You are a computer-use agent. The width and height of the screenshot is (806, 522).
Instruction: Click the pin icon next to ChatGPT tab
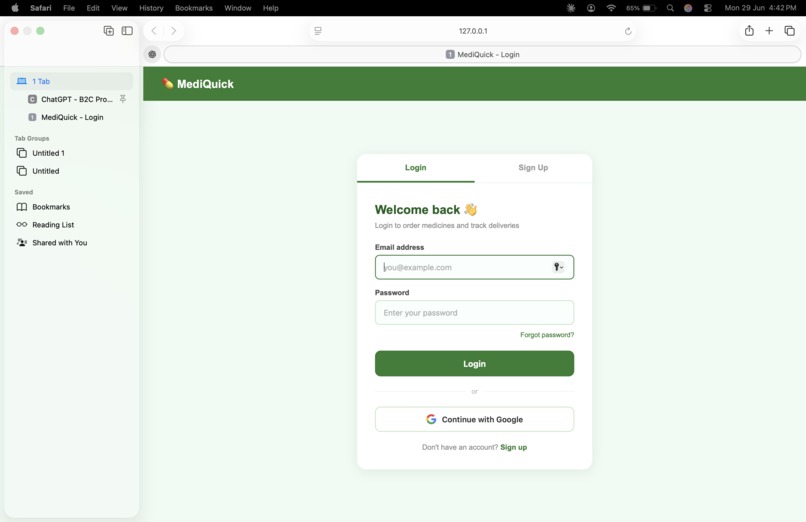pyautogui.click(x=123, y=99)
